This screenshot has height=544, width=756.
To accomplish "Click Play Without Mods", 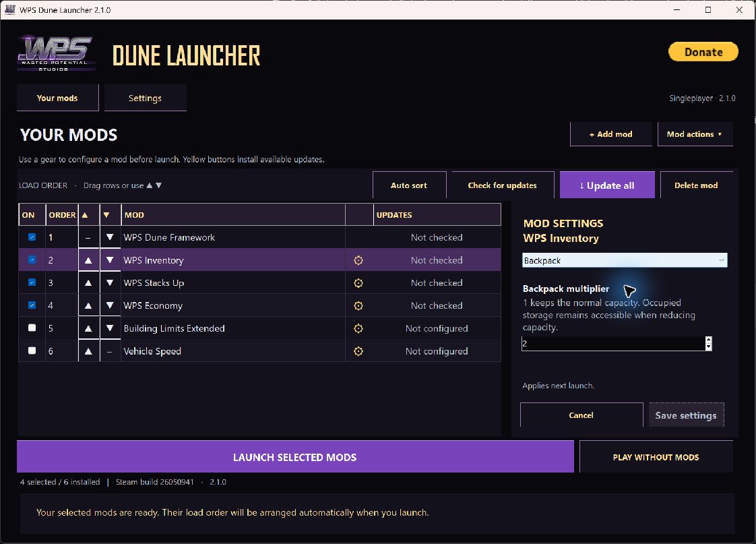I will click(656, 457).
